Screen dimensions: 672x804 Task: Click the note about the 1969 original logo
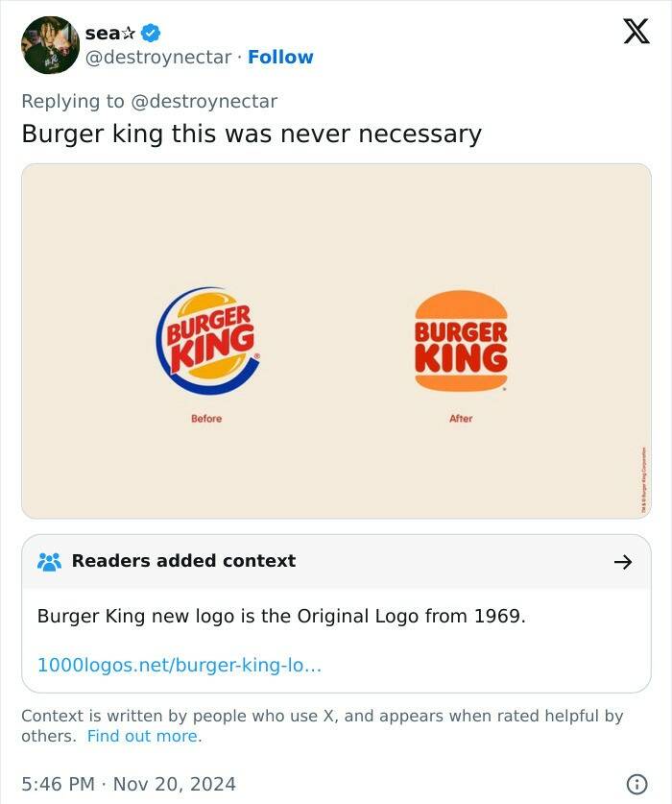click(x=281, y=616)
